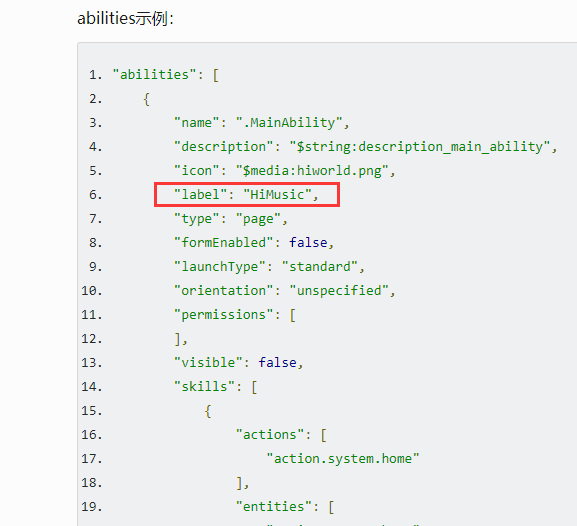
Task: Click the "label" key in red box
Action: tap(201, 194)
